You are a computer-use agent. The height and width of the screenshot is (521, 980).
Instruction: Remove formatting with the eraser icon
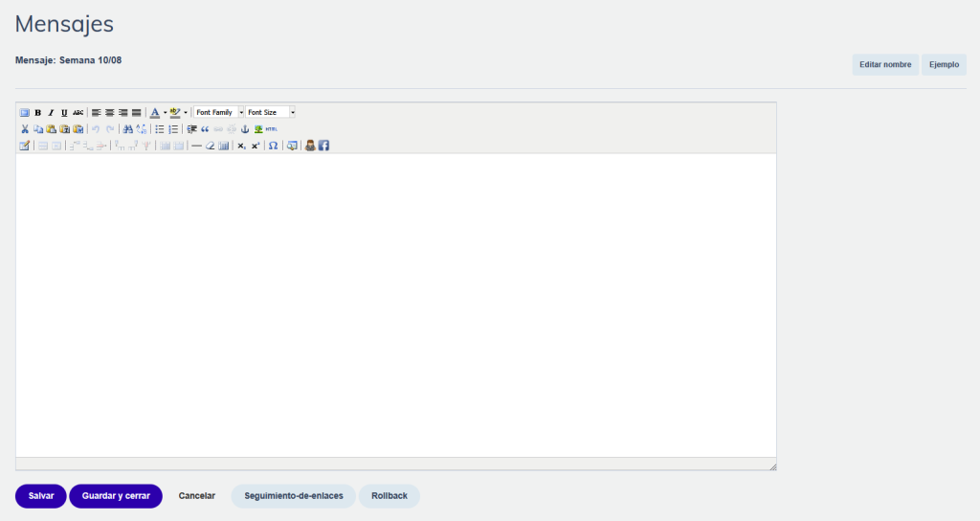point(210,146)
